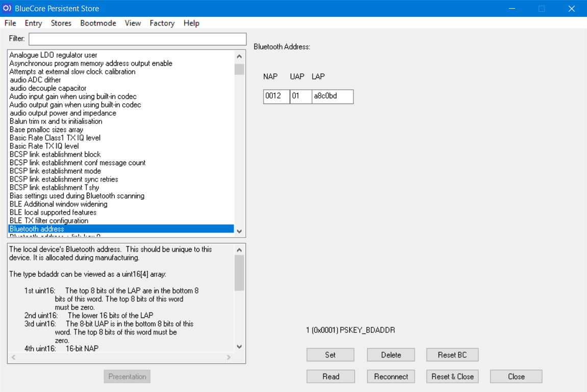This screenshot has height=392, width=587.
Task: Click the LAP address field
Action: [332, 96]
